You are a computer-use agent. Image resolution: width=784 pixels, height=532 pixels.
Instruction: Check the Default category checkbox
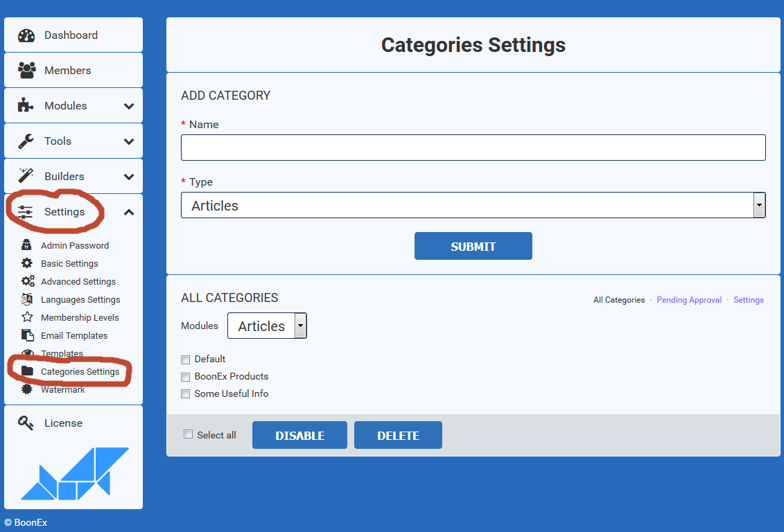[x=185, y=360]
